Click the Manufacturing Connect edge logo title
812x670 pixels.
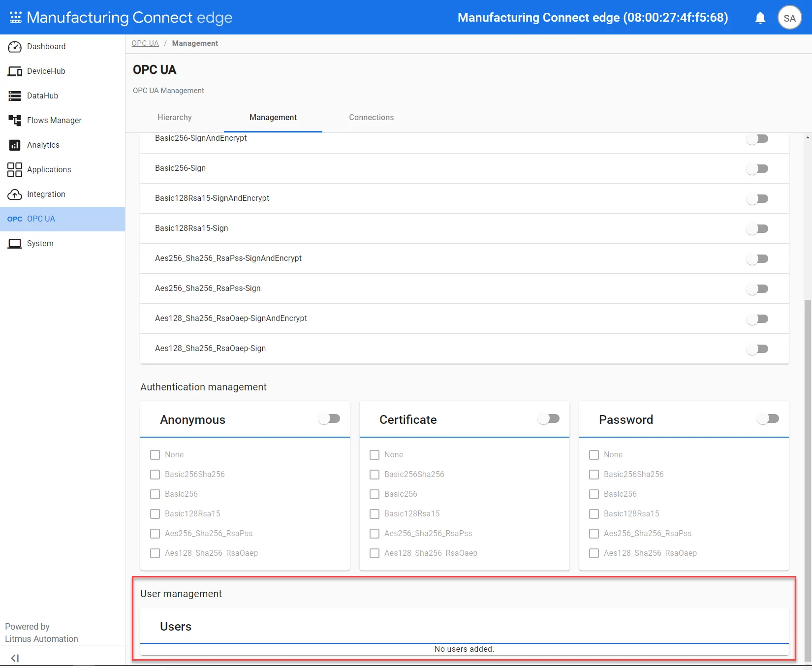pos(129,18)
